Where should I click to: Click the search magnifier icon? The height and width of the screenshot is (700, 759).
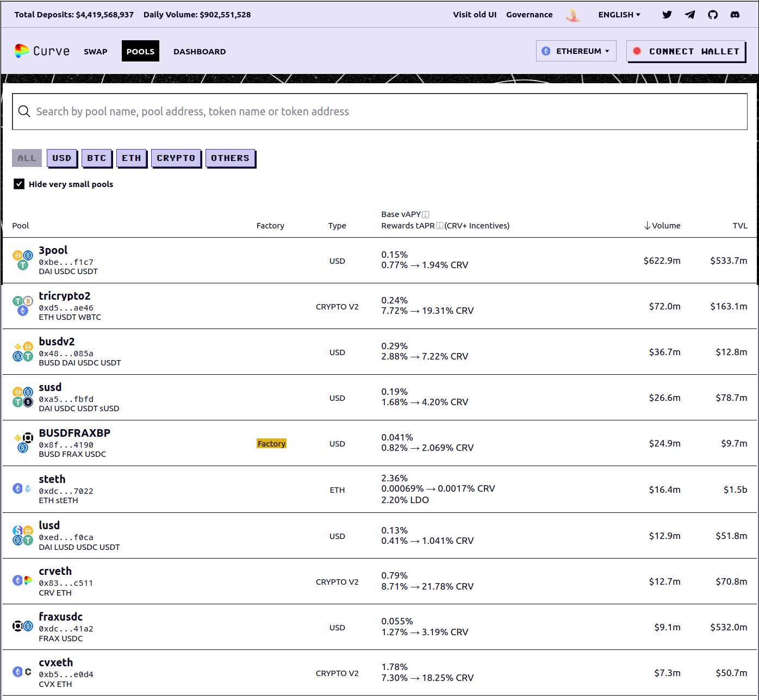coord(24,111)
